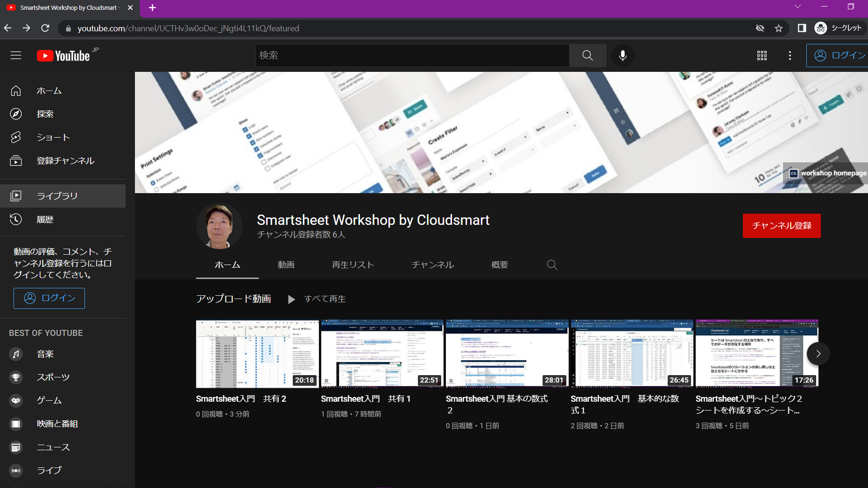Click the third-party cookie blocking eye icon

point(760,28)
